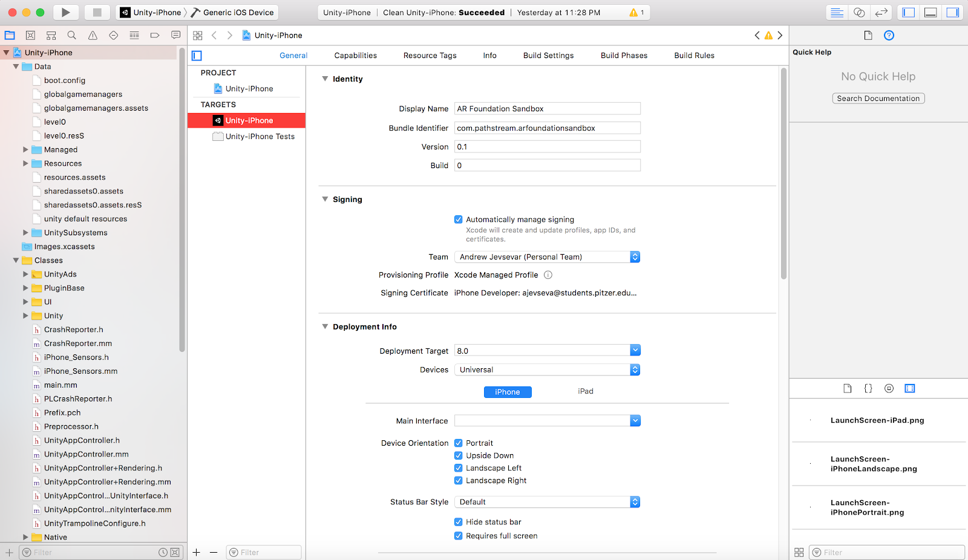Toggle the Debug area
Viewport: 968px width, 560px height.
click(930, 12)
